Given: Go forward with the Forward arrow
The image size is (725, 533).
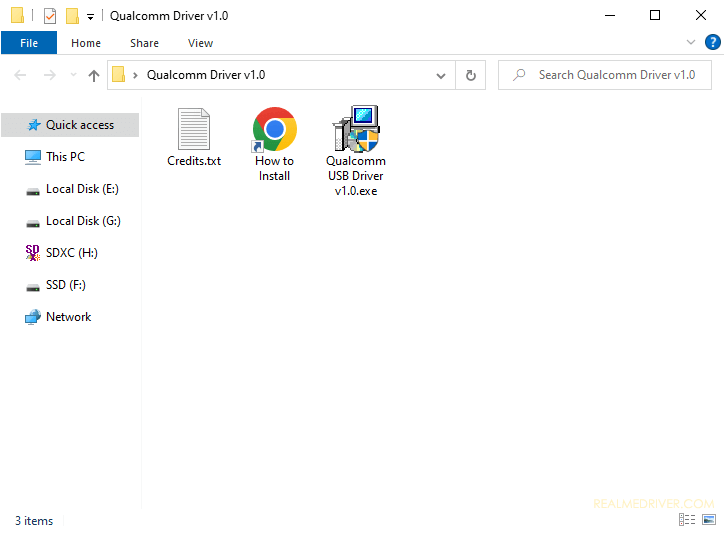Looking at the screenshot, I should [x=49, y=75].
